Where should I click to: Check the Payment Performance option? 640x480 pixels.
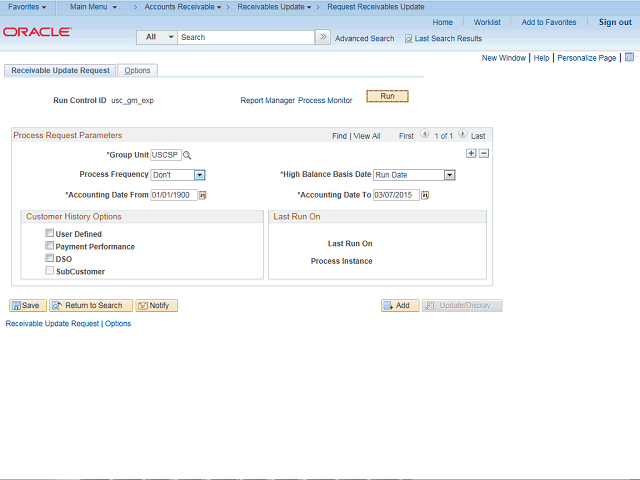pyautogui.click(x=49, y=246)
